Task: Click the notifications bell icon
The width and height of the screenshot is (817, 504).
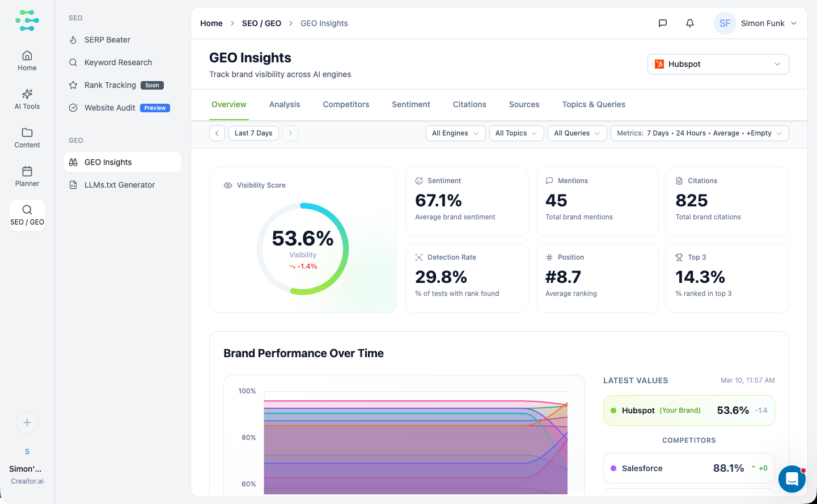Action: point(689,23)
